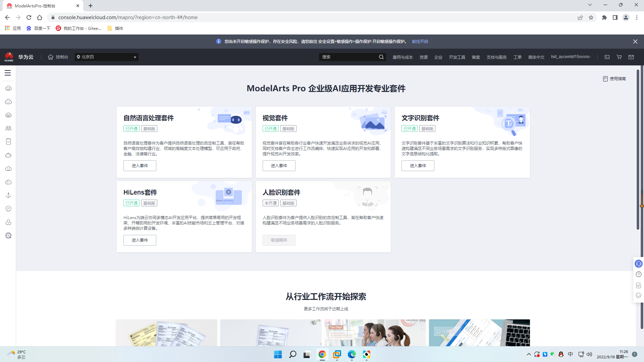The image size is (644, 362).
Task: Open online customer service headset icon
Action: pos(638,263)
